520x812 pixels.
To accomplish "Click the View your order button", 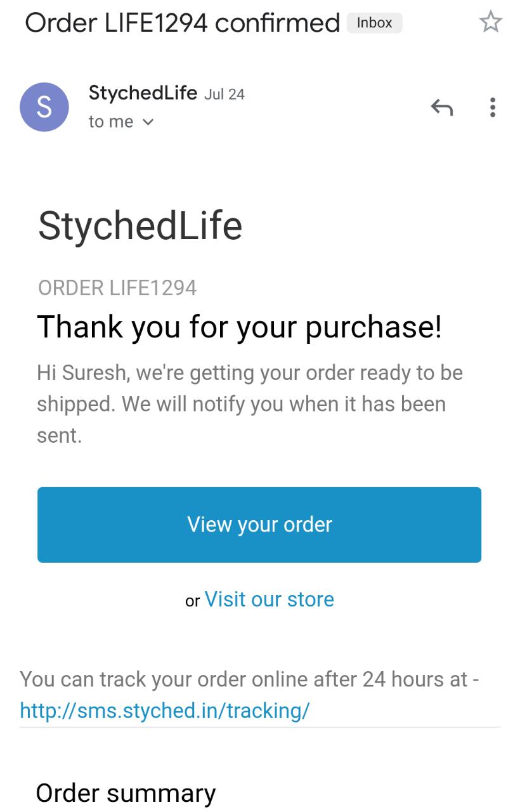I will pos(259,525).
